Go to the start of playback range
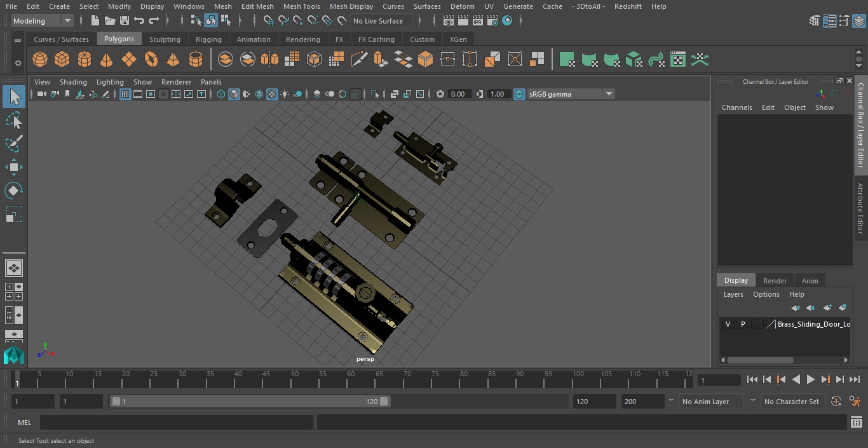 click(752, 379)
